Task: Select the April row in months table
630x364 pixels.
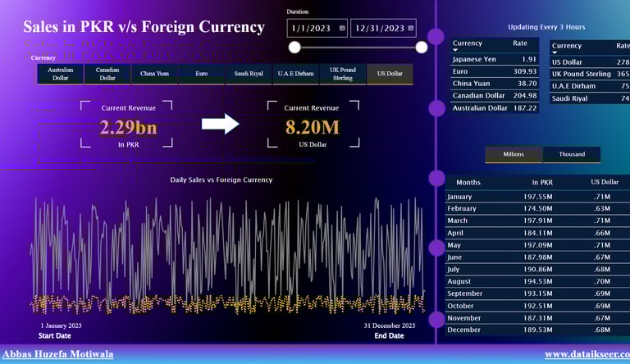Action: [537, 233]
